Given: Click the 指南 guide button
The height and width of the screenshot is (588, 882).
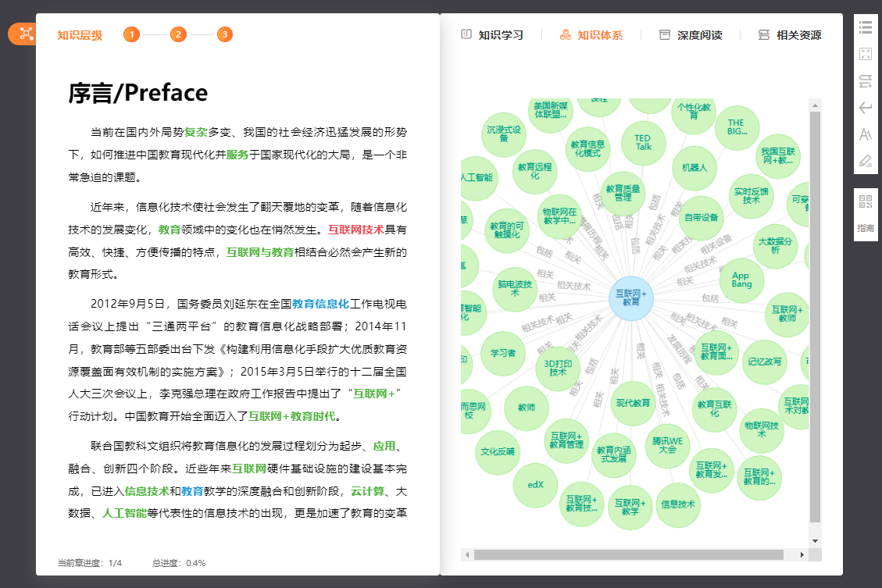Looking at the screenshot, I should 865,228.
